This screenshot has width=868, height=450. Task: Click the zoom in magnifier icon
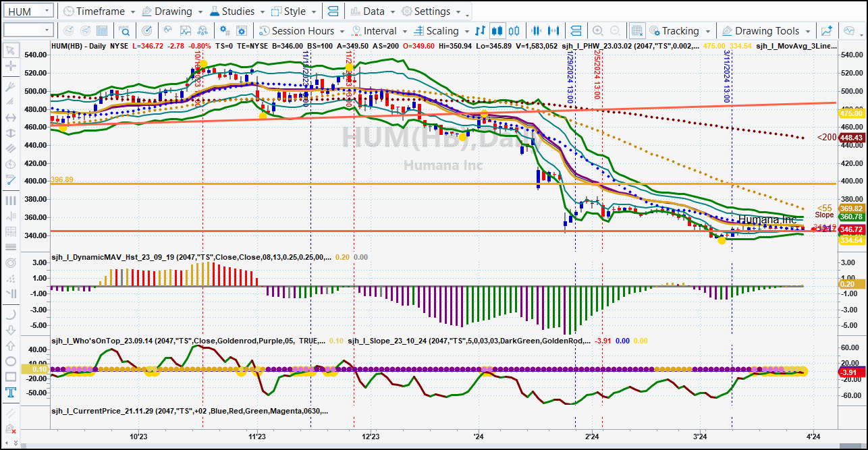597,30
